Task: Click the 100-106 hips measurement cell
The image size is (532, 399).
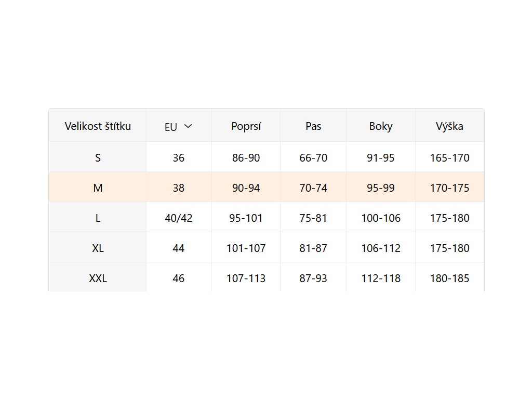Action: (381, 218)
